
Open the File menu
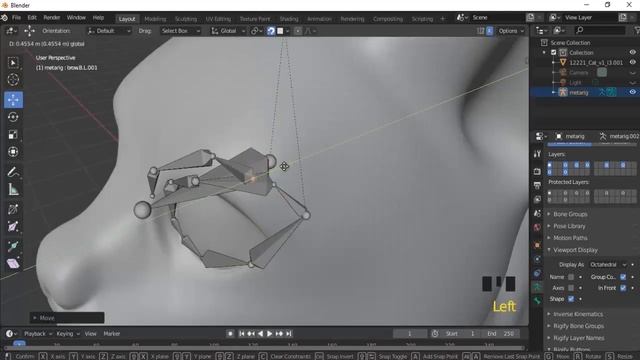pos(16,18)
